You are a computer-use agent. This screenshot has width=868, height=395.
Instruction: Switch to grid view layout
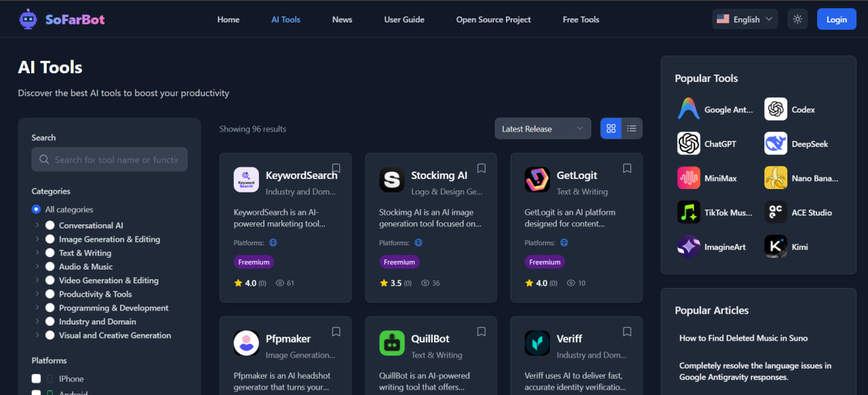(611, 129)
